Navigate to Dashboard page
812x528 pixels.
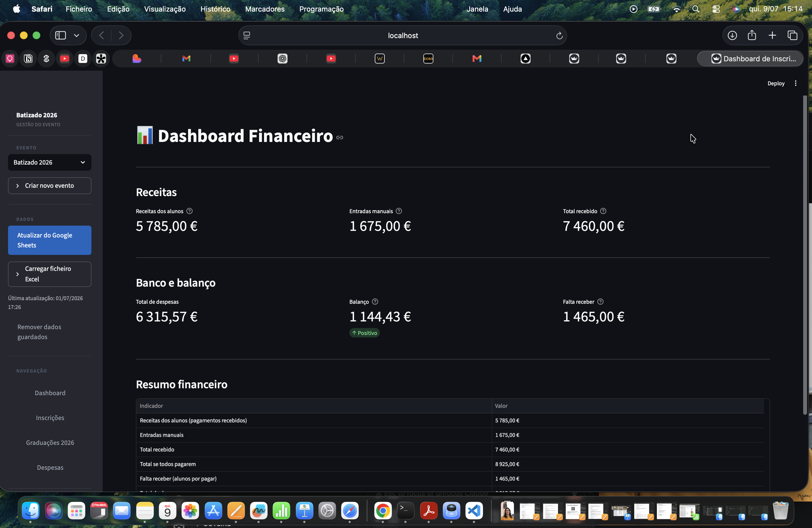(x=50, y=393)
